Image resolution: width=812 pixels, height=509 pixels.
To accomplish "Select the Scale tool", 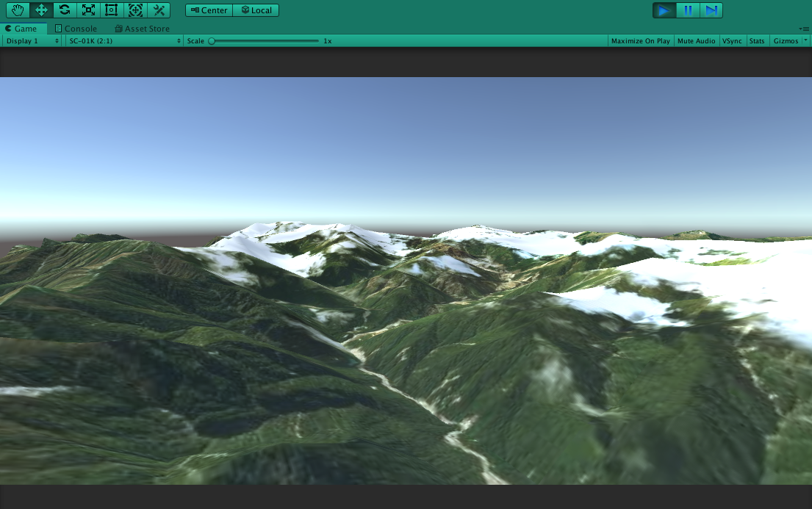I will (x=88, y=10).
